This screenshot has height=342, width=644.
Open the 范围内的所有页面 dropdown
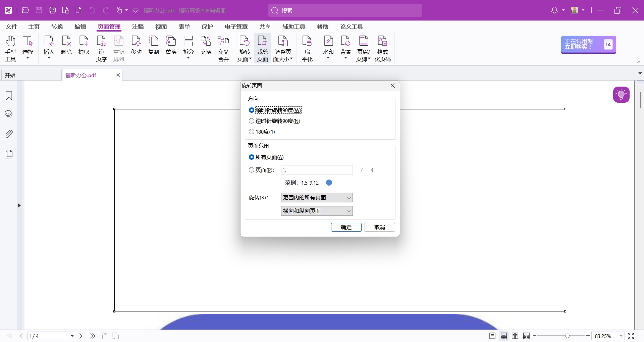317,198
